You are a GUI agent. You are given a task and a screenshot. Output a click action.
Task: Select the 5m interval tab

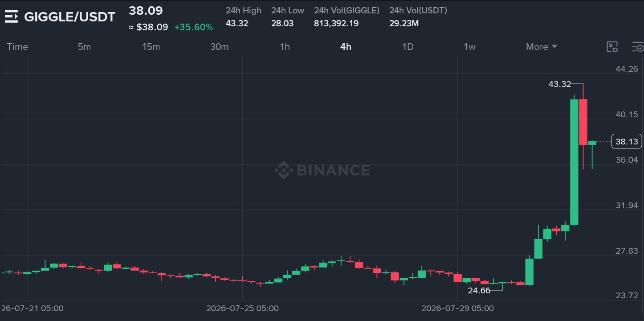point(84,47)
